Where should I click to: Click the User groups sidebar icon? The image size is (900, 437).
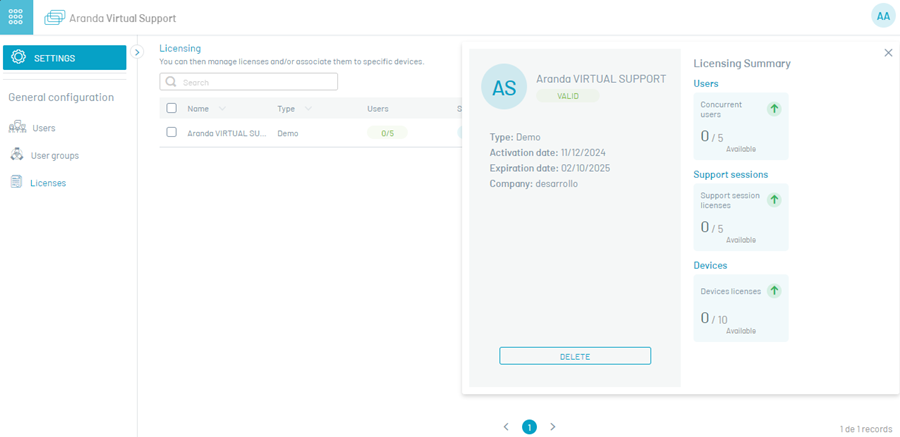click(x=17, y=154)
